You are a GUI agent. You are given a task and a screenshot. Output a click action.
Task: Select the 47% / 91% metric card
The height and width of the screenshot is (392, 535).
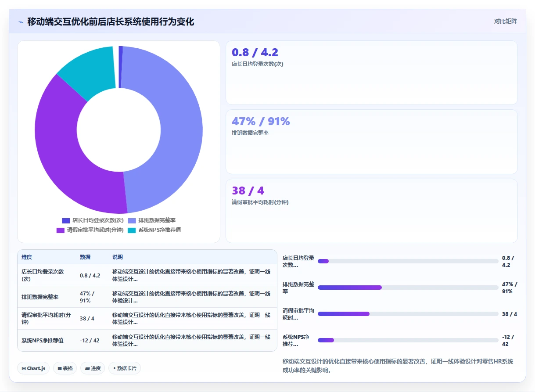point(372,142)
